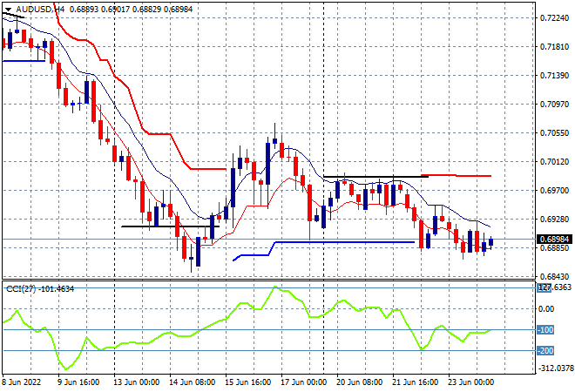Click price scale value 0.68430
Image resolution: width=575 pixels, height=392 pixels.
[x=554, y=276]
